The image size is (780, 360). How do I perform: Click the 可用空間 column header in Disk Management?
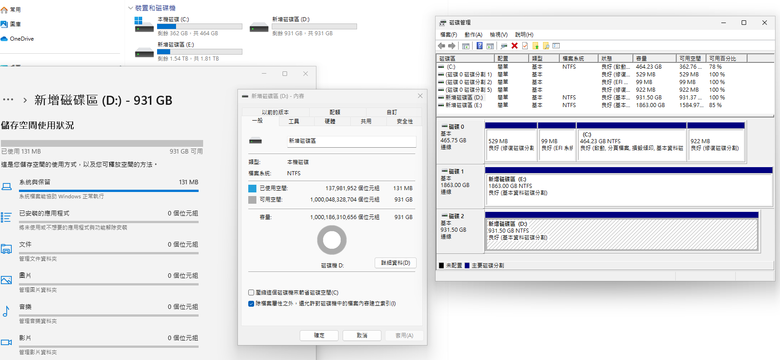692,59
